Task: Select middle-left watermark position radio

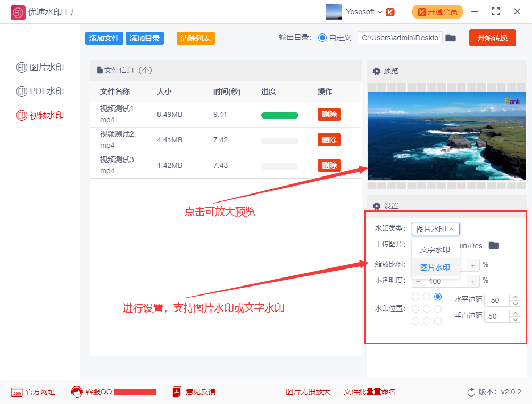Action: pos(415,309)
